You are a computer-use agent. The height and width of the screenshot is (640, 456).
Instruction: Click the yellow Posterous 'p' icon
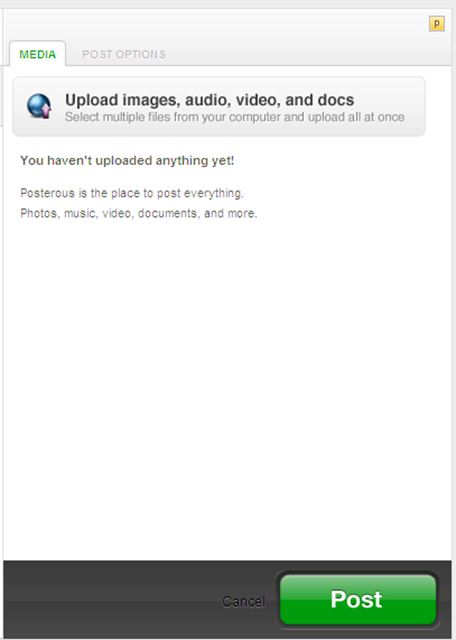(436, 24)
